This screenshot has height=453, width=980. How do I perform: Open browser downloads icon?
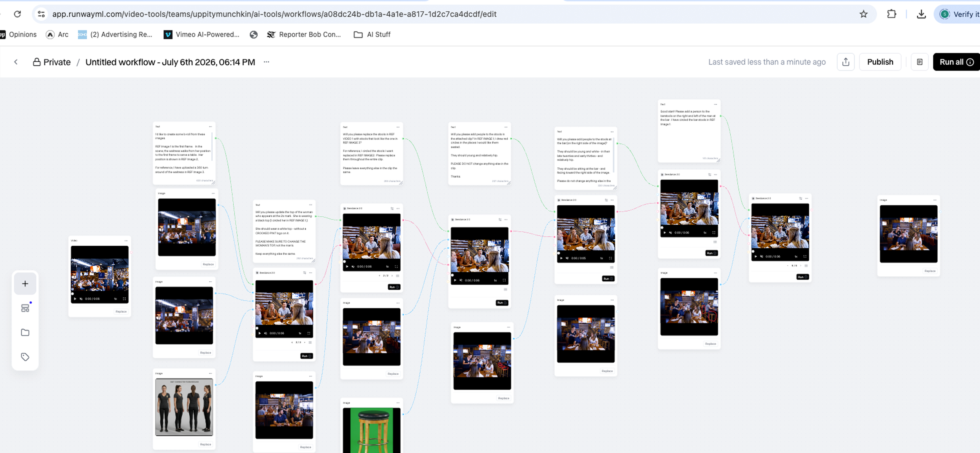(921, 14)
